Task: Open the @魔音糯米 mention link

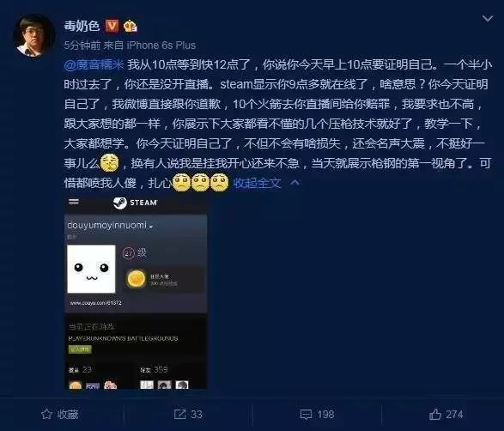Action: (94, 64)
